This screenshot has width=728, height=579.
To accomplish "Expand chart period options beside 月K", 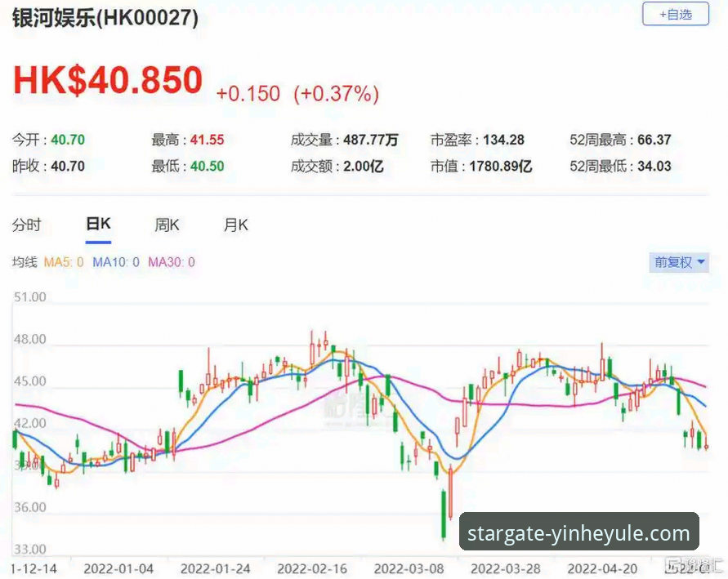I will pyautogui.click(x=234, y=225).
